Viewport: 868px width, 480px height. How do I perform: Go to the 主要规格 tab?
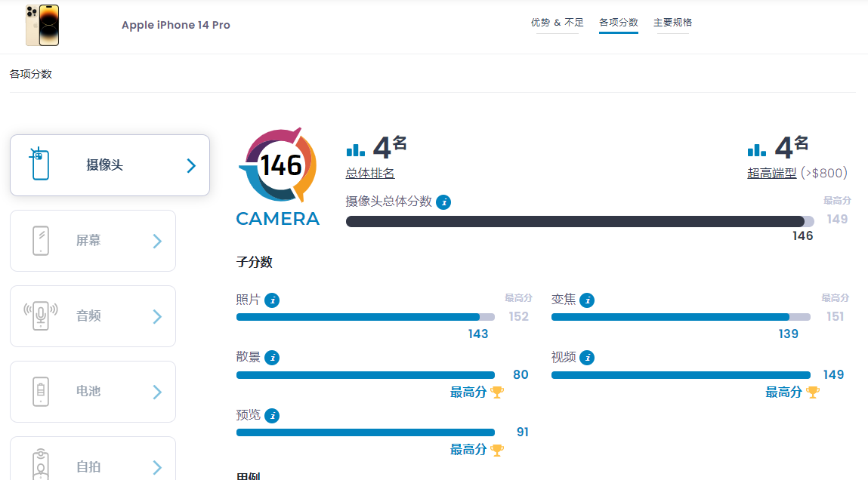pyautogui.click(x=672, y=23)
